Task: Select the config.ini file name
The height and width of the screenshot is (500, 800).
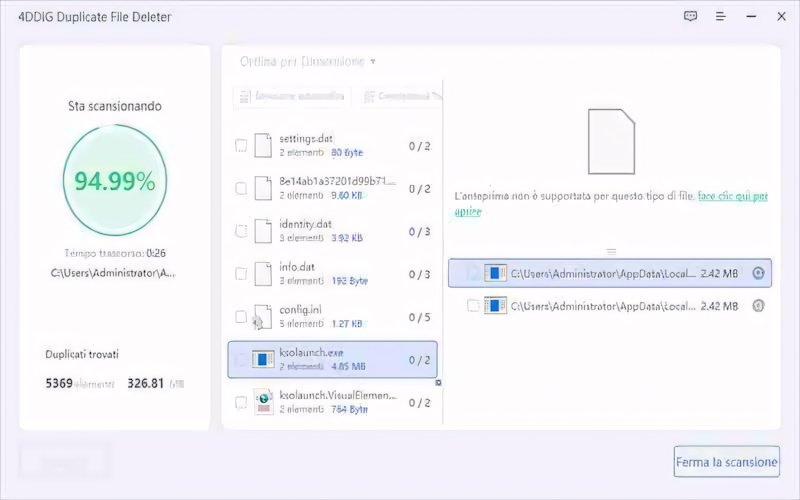Action: click(300, 310)
